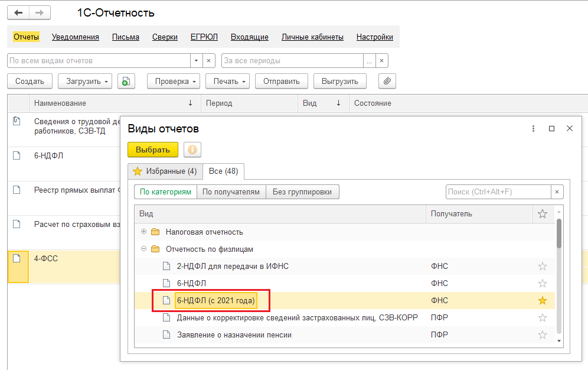
Task: Sort by the Вид column in main list
Action: pyautogui.click(x=324, y=103)
